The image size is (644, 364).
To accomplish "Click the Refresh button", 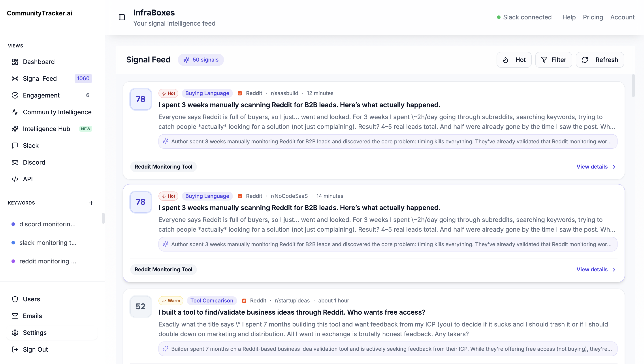I will click(600, 60).
